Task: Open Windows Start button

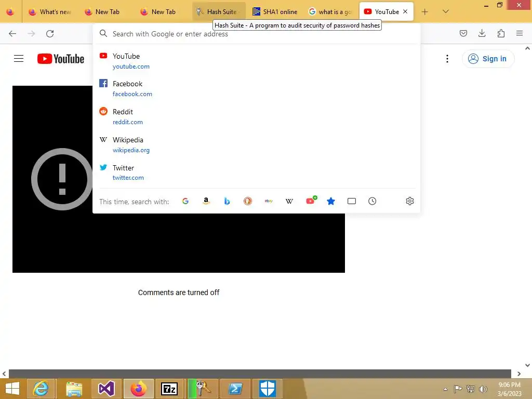Action: coord(12,389)
